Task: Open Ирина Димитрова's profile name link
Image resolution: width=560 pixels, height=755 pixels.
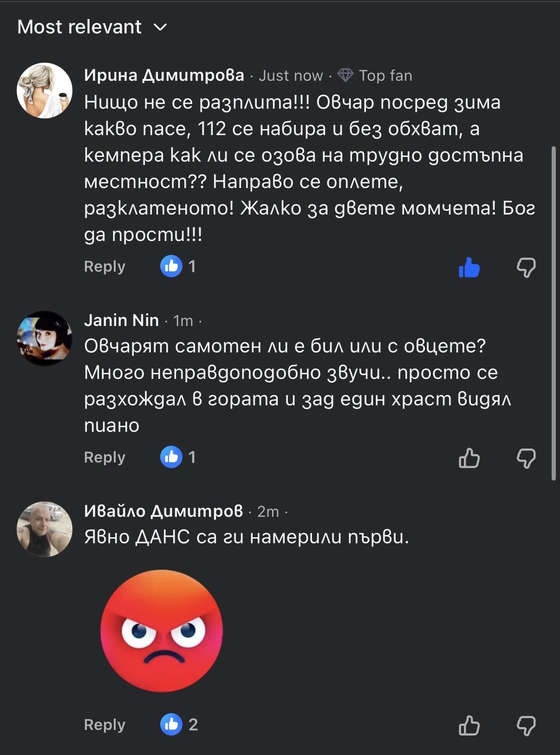Action: pyautogui.click(x=164, y=75)
